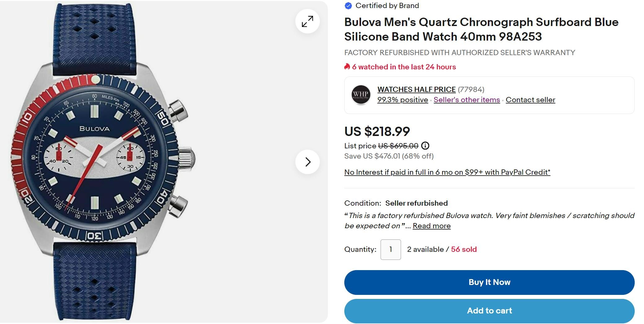Click the Bulova watch product image
This screenshot has height=324, width=644.
102,161
